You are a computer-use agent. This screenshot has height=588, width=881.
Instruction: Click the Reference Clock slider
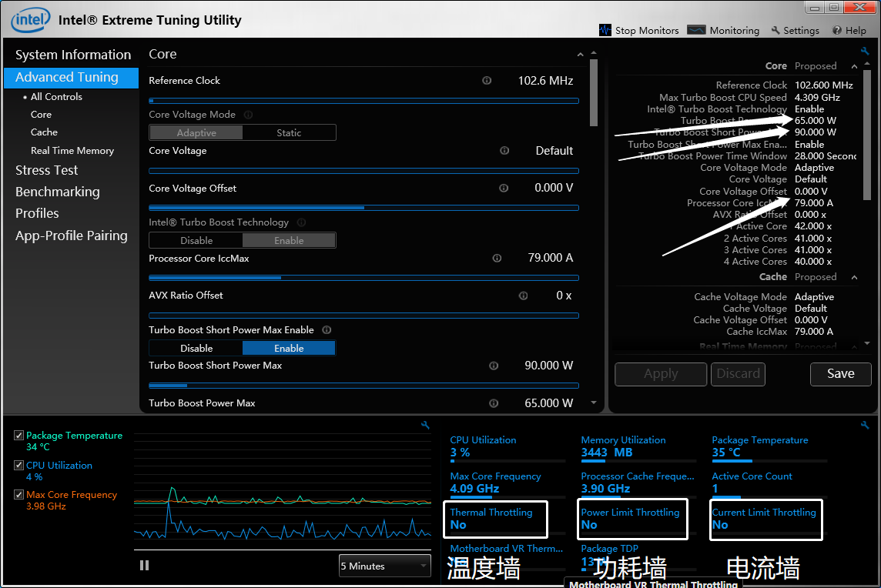(x=363, y=101)
